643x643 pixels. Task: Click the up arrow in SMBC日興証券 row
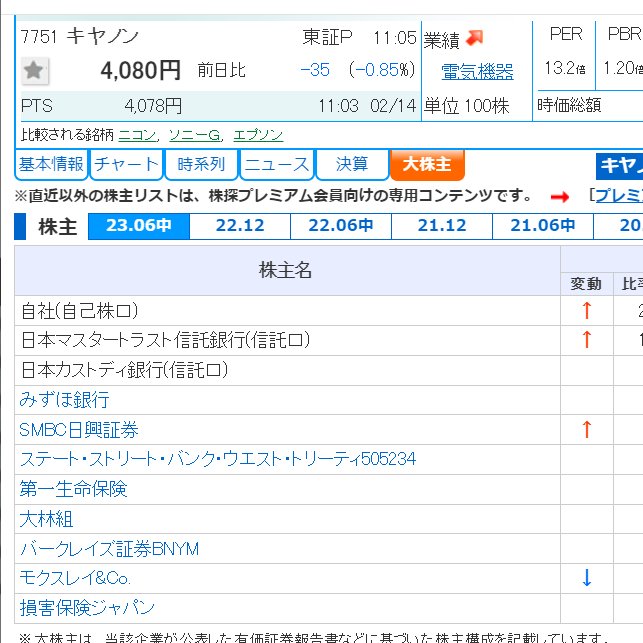click(586, 430)
